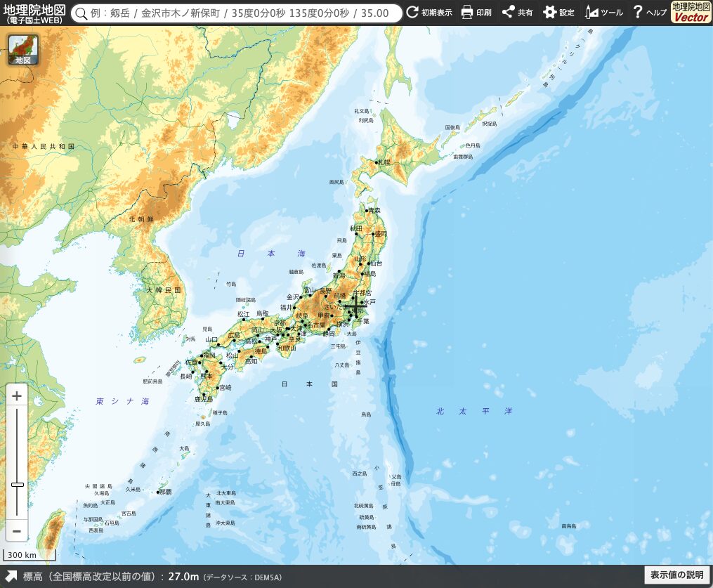Open the 設定 settings menu
This screenshot has width=713, height=588.
click(x=558, y=13)
